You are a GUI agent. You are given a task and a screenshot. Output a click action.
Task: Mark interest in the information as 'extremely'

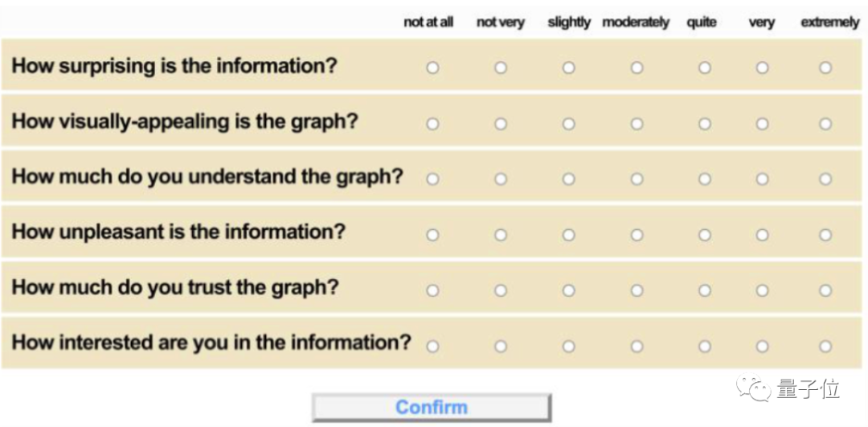[x=825, y=347]
